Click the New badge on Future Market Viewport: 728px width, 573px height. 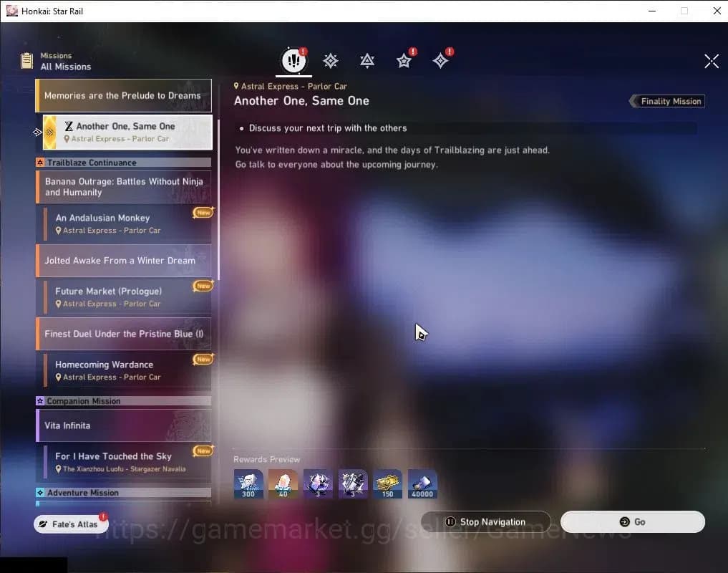(x=203, y=286)
